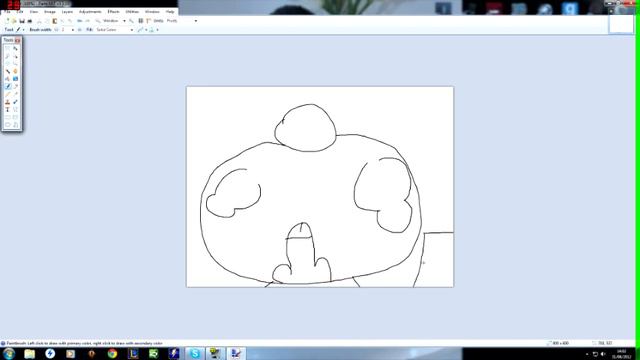Viewport: 640px width, 360px height.
Task: Select the Line/Curve tool
Action: (x=16, y=109)
